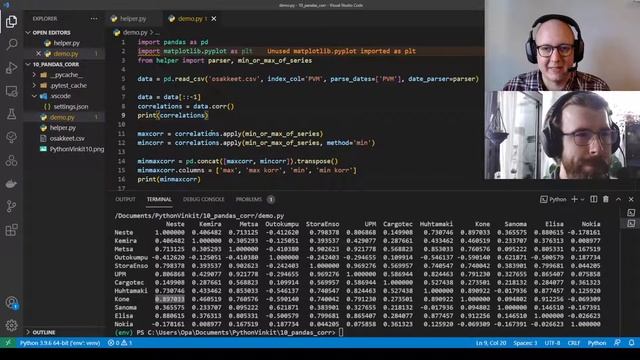
Task: Open notifications bell in status bar
Action: [x=631, y=343]
